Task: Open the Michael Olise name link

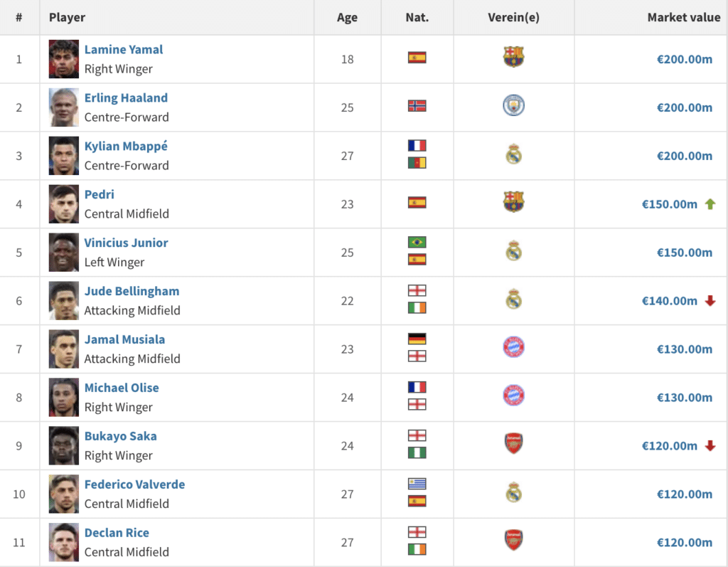Action: 122,388
